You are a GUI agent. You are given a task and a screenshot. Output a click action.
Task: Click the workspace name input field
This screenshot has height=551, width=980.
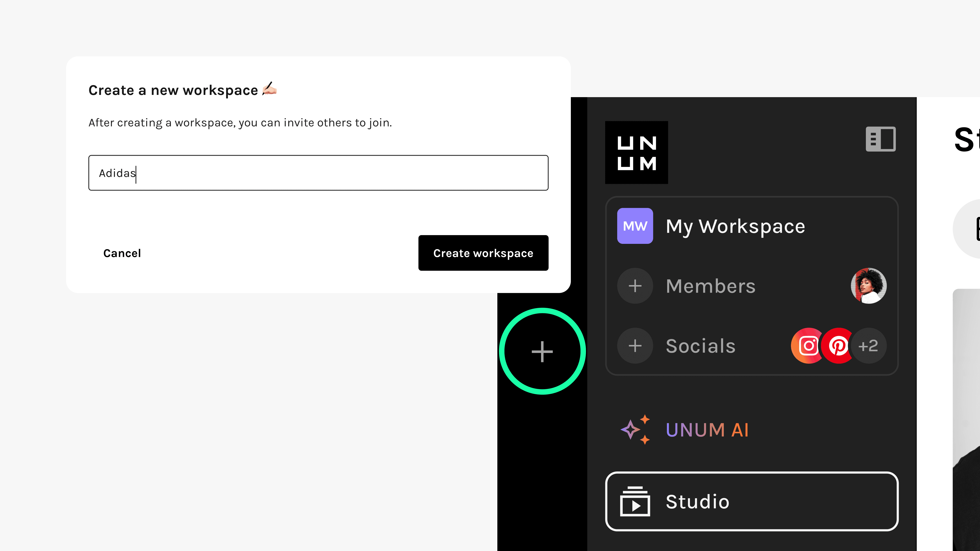point(318,173)
